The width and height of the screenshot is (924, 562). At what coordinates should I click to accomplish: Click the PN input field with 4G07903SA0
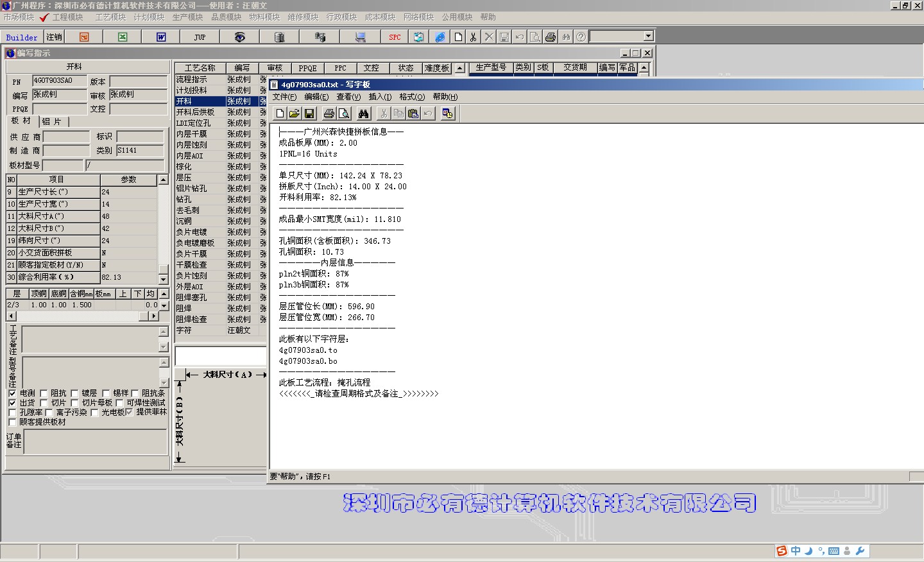[x=59, y=81]
